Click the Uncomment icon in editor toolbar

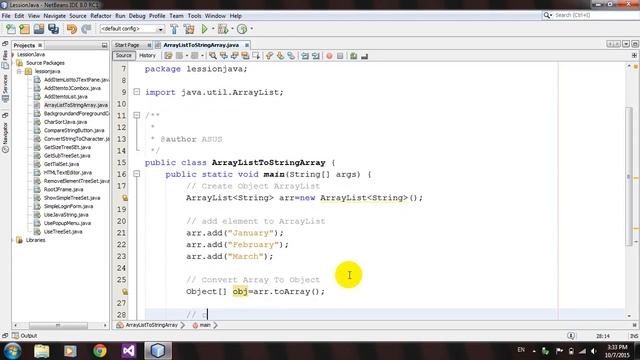tap(364, 56)
